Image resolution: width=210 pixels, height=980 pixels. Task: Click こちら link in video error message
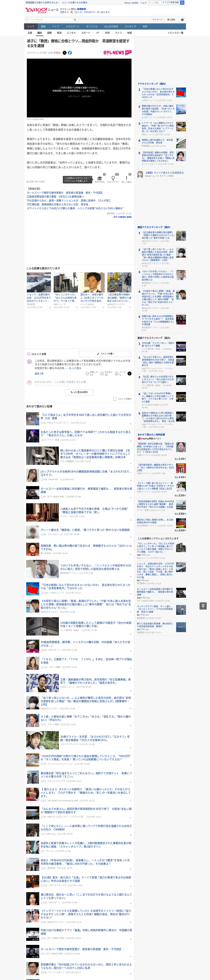pyautogui.click(x=83, y=91)
